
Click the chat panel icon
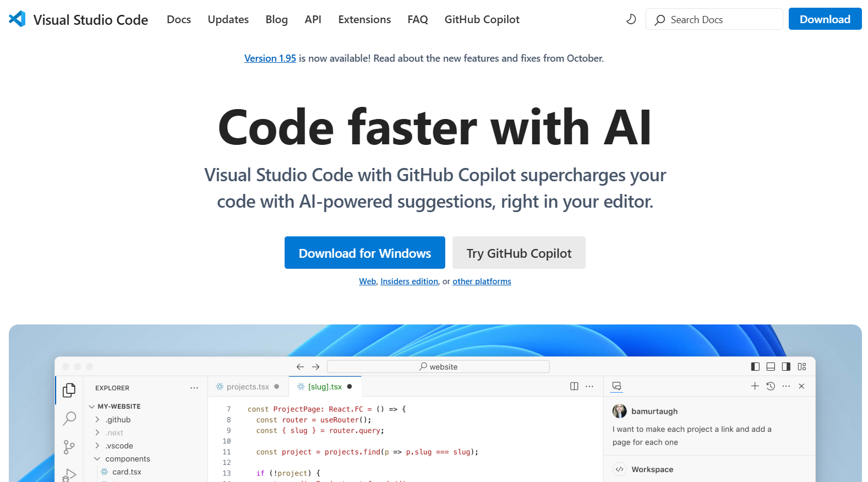pos(617,386)
